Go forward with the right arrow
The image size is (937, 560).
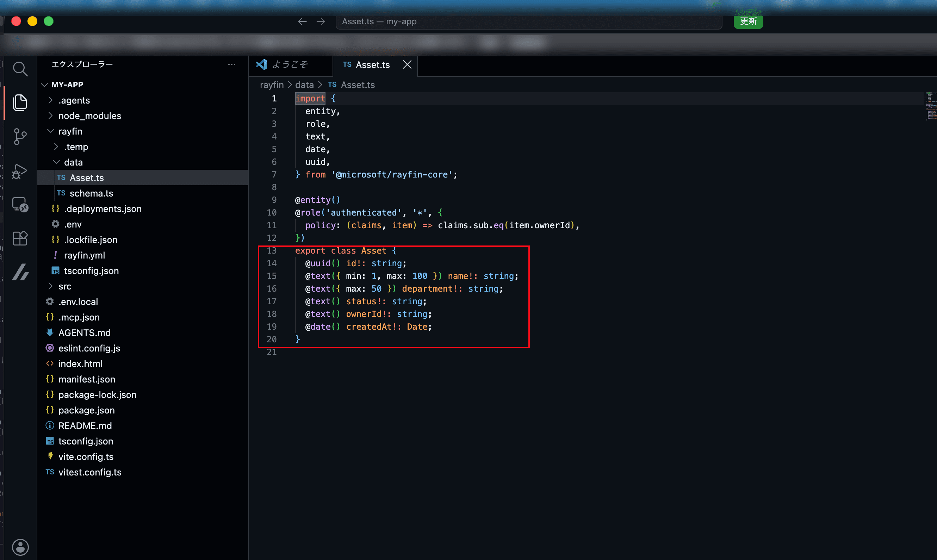tap(321, 21)
